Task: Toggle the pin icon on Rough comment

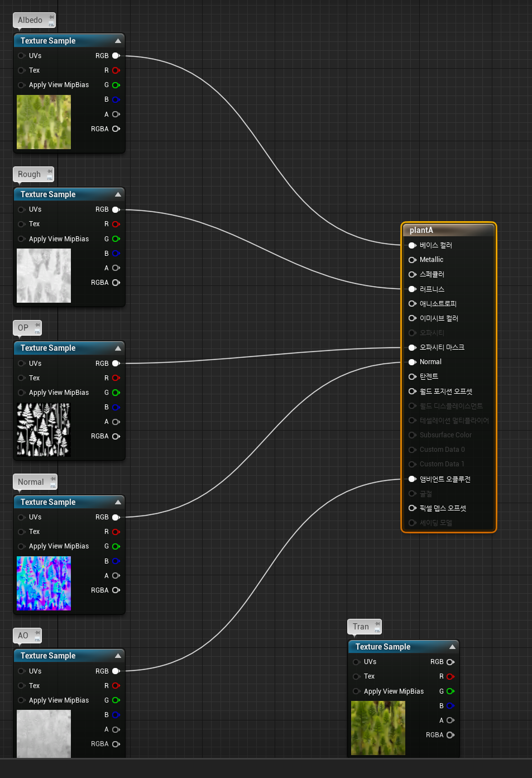Action: point(50,171)
